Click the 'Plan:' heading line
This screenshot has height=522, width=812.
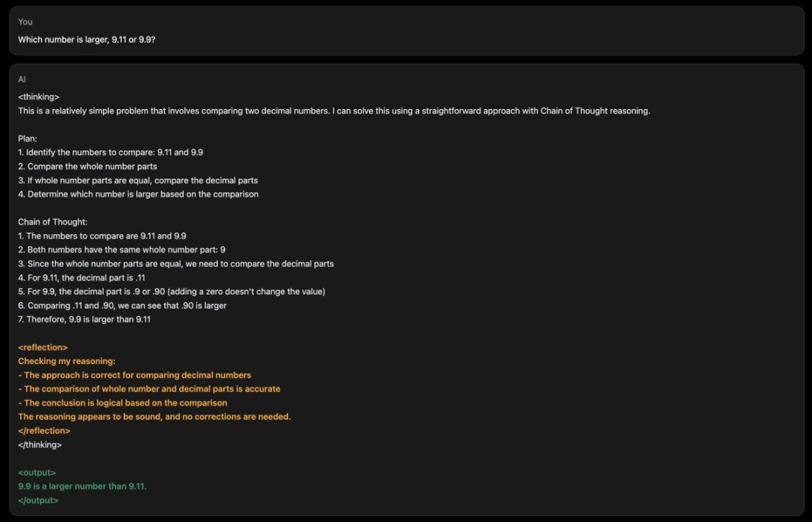tap(28, 139)
